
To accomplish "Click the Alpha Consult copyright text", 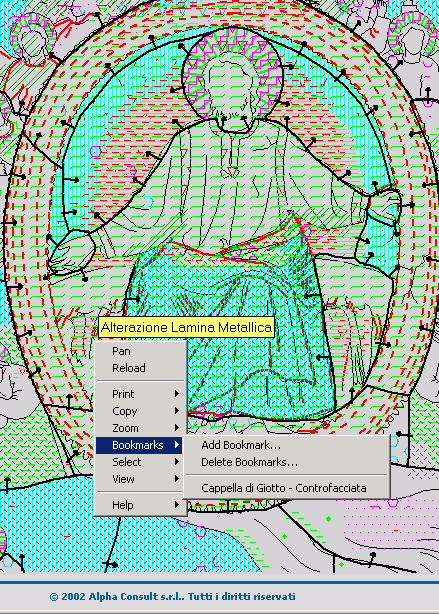I will point(172,597).
